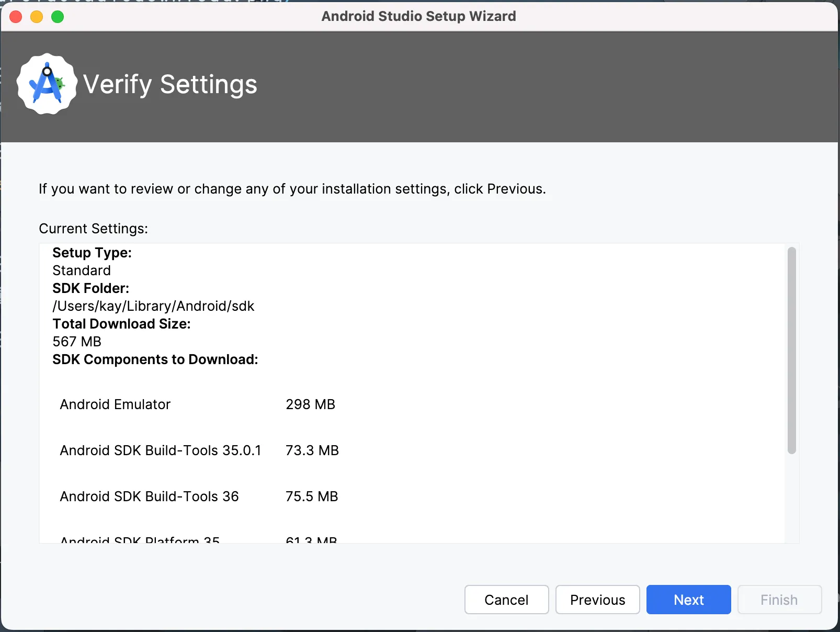
Task: Maximize window using green button
Action: [58, 17]
